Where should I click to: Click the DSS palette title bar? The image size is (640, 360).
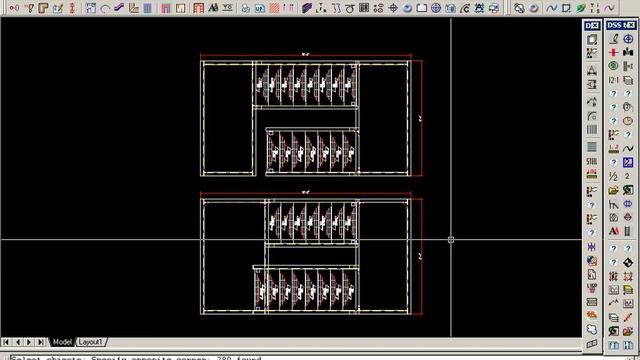621,25
